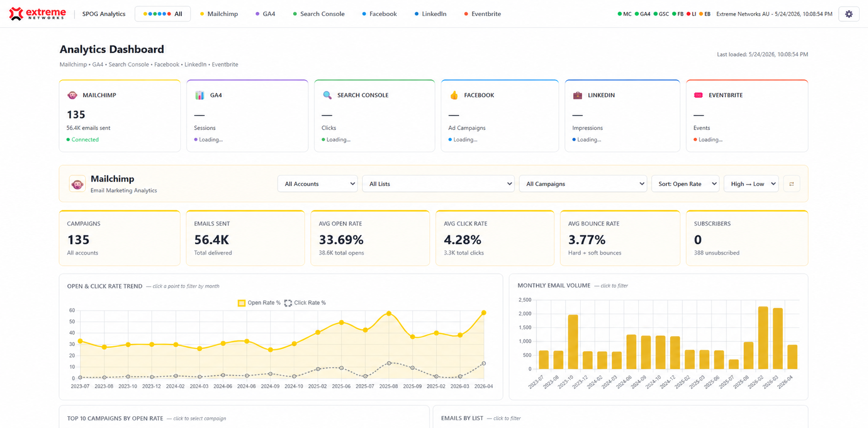The image size is (868, 428).
Task: Open settings gear in top bar
Action: (x=849, y=14)
